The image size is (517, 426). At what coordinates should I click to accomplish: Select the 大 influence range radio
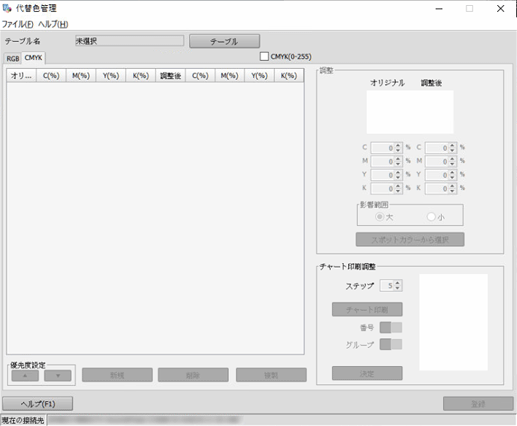point(379,217)
